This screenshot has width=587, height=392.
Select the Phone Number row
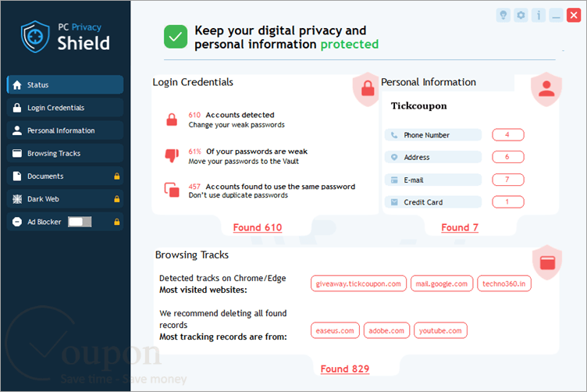[433, 135]
